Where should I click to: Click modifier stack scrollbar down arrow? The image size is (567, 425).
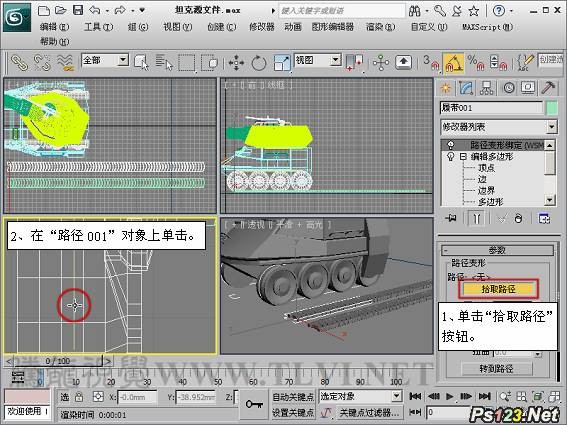pyautogui.click(x=550, y=200)
